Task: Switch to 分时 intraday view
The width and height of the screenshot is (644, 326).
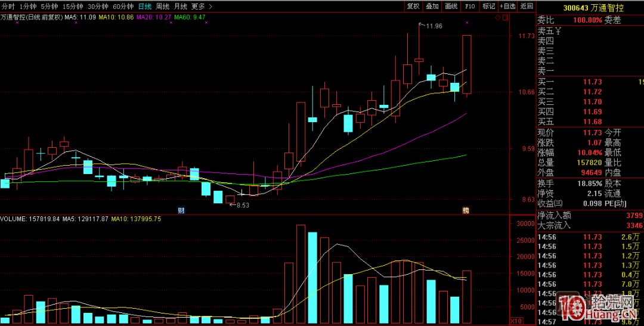Action: click(8, 7)
